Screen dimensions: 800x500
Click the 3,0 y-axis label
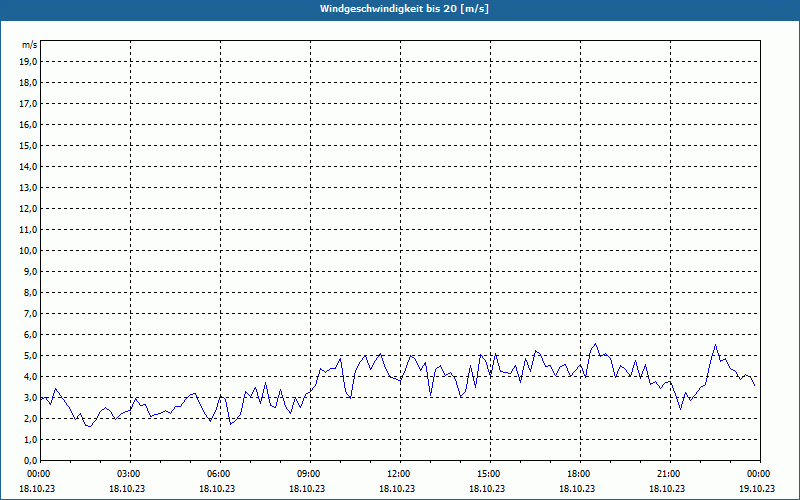30,397
